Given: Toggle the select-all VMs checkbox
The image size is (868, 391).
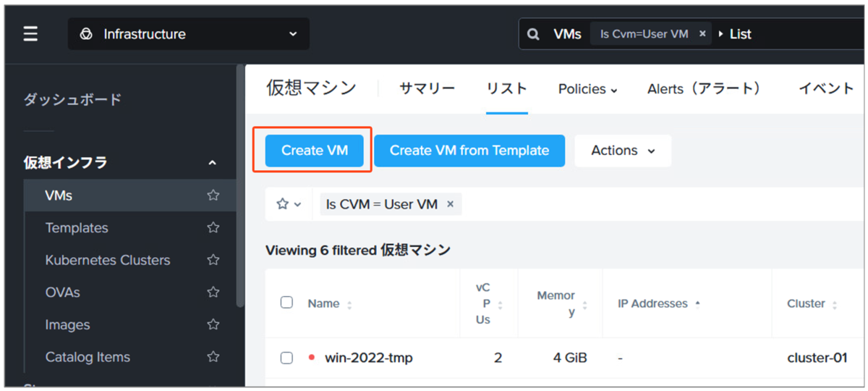Looking at the screenshot, I should [x=286, y=303].
